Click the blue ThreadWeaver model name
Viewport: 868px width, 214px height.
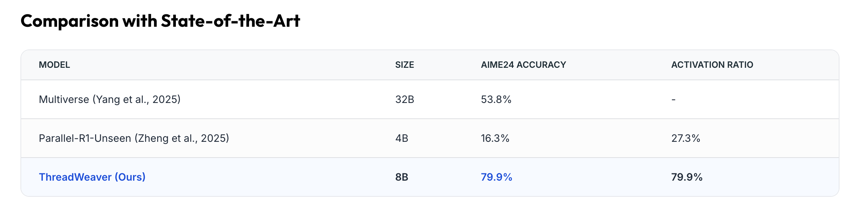pyautogui.click(x=75, y=177)
